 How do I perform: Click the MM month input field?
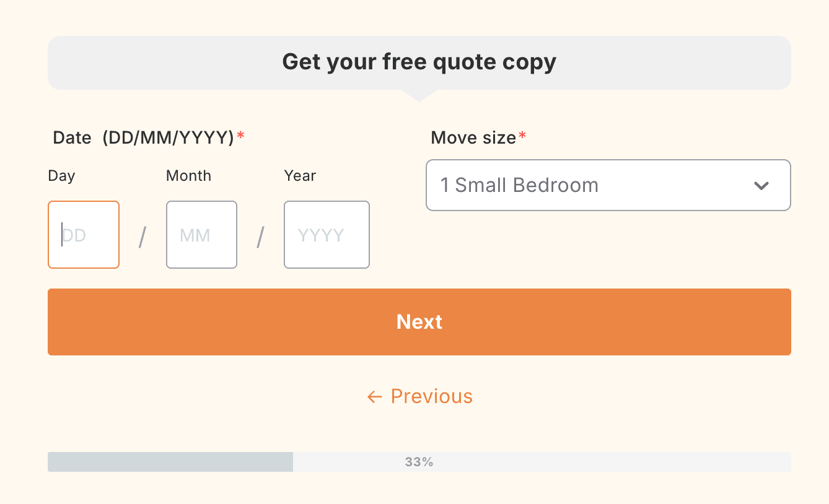click(x=201, y=235)
